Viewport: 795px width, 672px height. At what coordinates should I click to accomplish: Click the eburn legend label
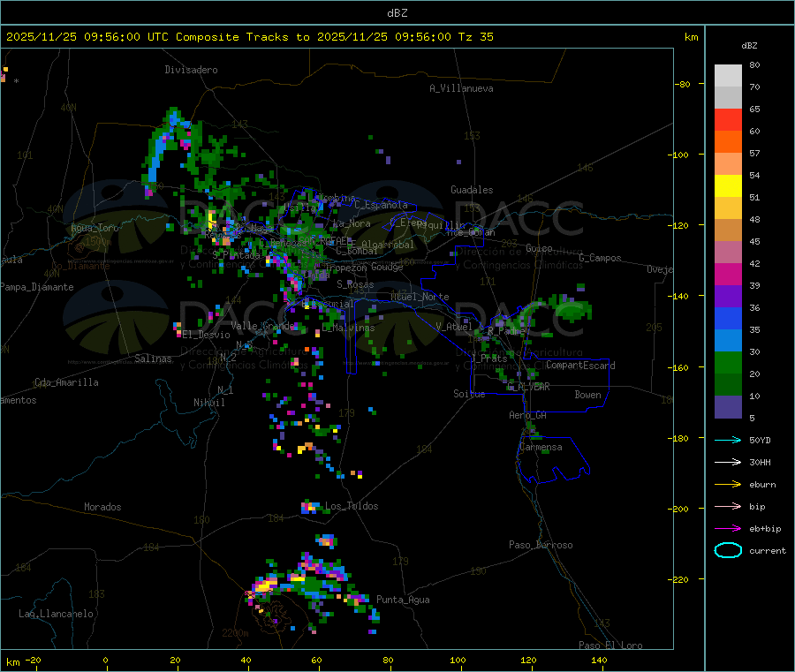(762, 484)
